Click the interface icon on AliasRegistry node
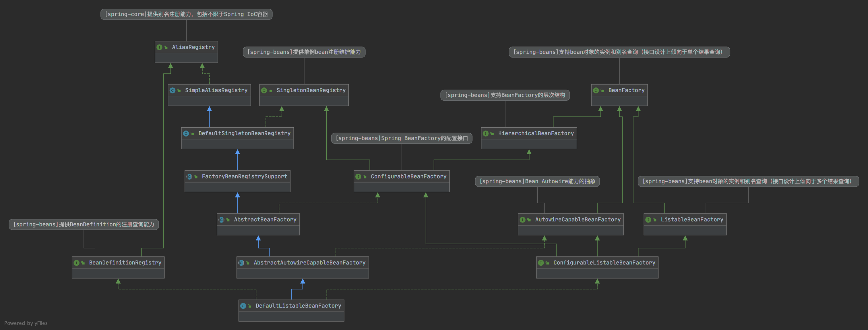This screenshot has width=868, height=330. (159, 47)
